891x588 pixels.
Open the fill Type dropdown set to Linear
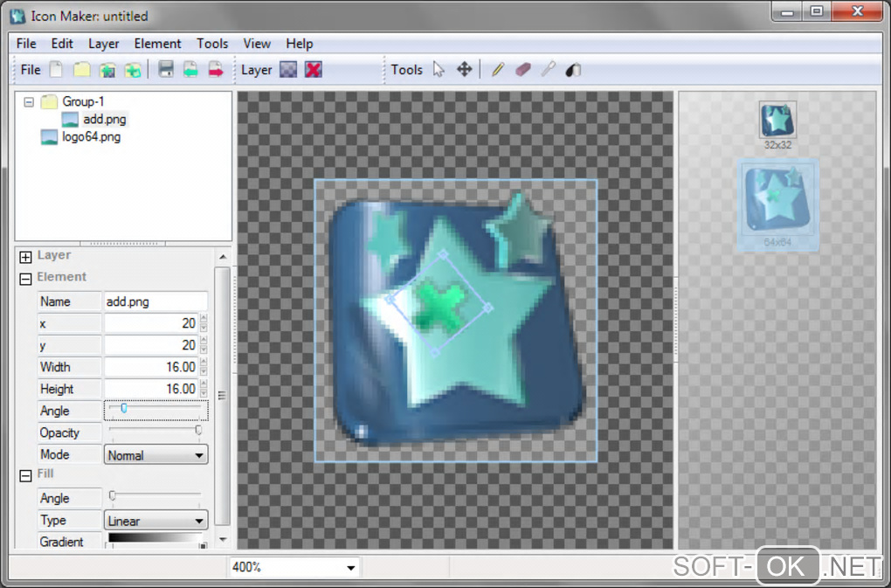tap(155, 521)
